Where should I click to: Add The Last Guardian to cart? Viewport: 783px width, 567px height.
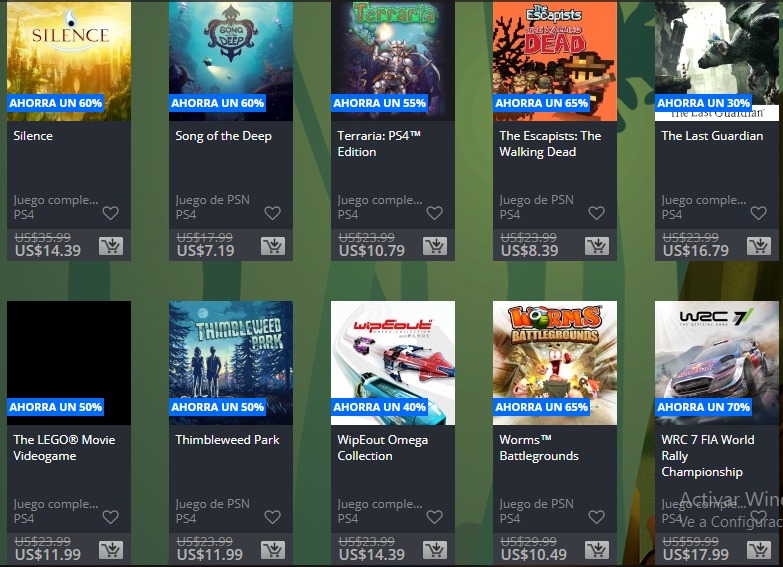point(759,246)
